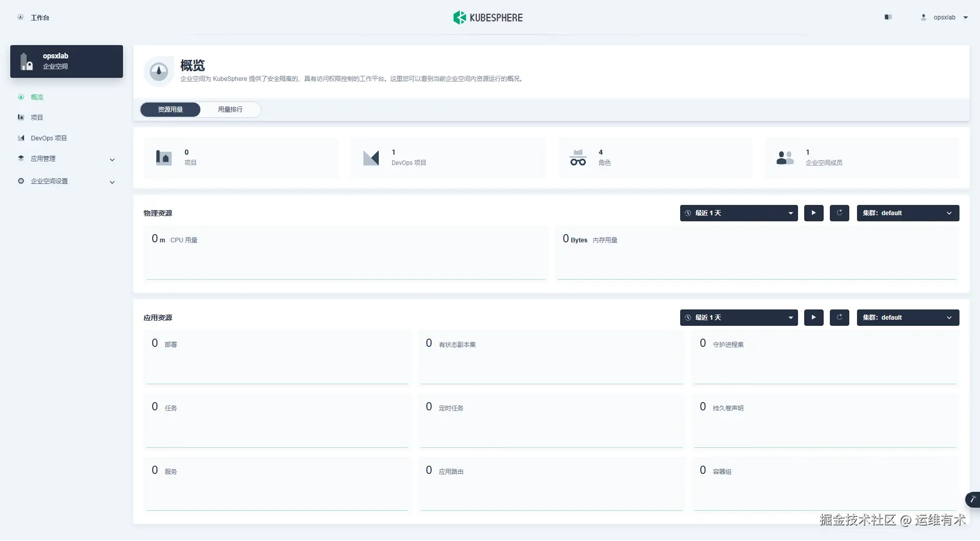
Task: Open 物理资源 time range dropdown 最近 1 天
Action: click(739, 213)
